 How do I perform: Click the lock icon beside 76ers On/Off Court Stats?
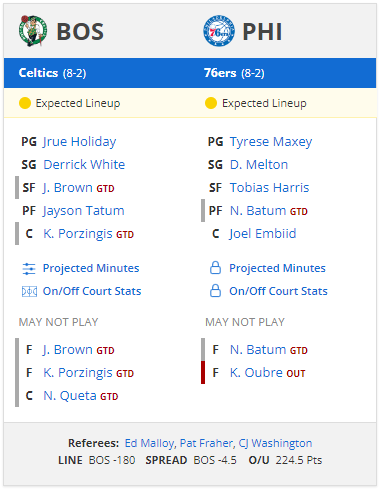[x=215, y=291]
